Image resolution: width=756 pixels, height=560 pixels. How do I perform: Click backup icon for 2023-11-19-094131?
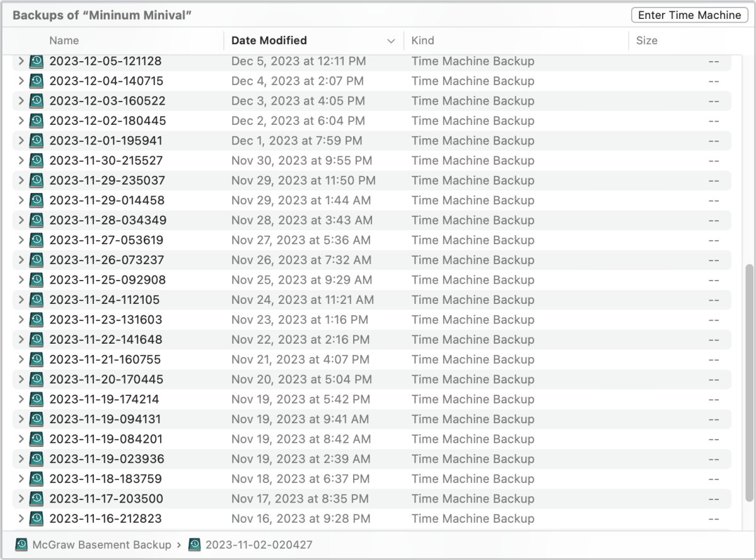tap(37, 419)
